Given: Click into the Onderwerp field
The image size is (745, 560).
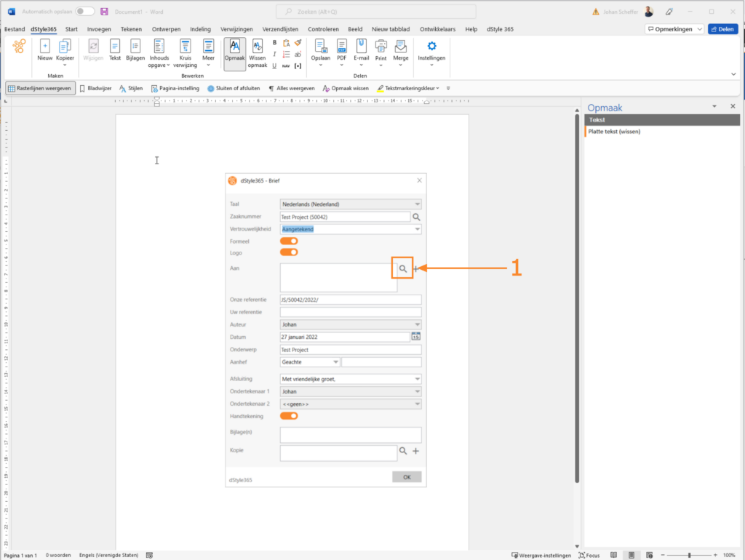Looking at the screenshot, I should click(x=351, y=350).
